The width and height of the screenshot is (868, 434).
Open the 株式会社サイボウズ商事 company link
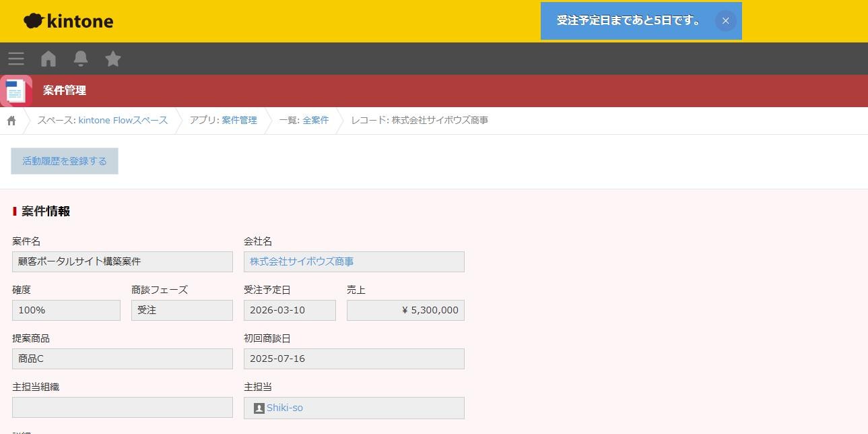(x=301, y=261)
